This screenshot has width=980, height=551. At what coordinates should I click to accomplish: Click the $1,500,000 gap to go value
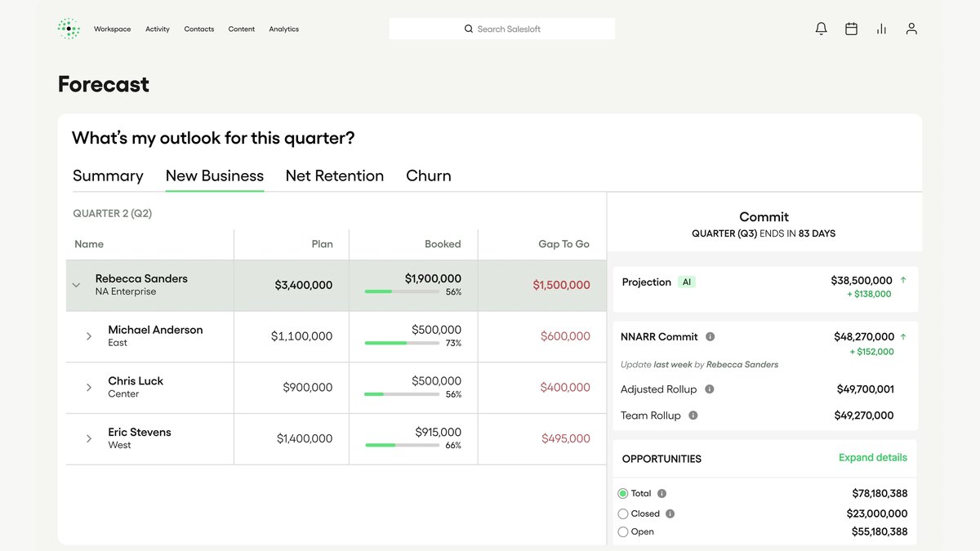pos(561,285)
